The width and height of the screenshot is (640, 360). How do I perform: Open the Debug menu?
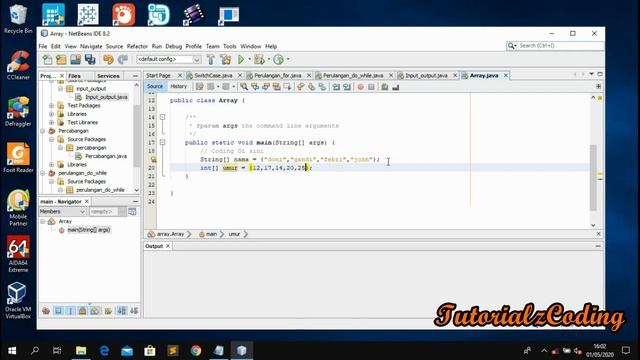(x=173, y=47)
